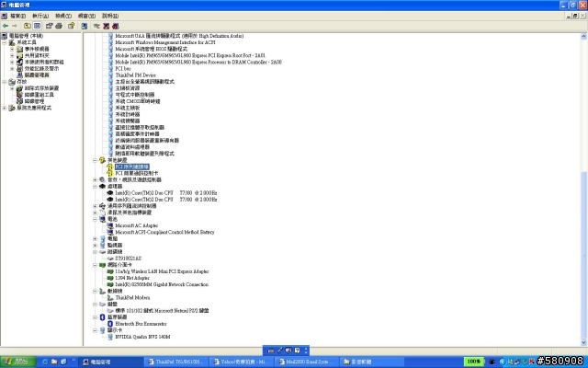The height and width of the screenshot is (368, 588).
Task: Select 磁碟管理 in the left tree
Action: pyautogui.click(x=34, y=101)
